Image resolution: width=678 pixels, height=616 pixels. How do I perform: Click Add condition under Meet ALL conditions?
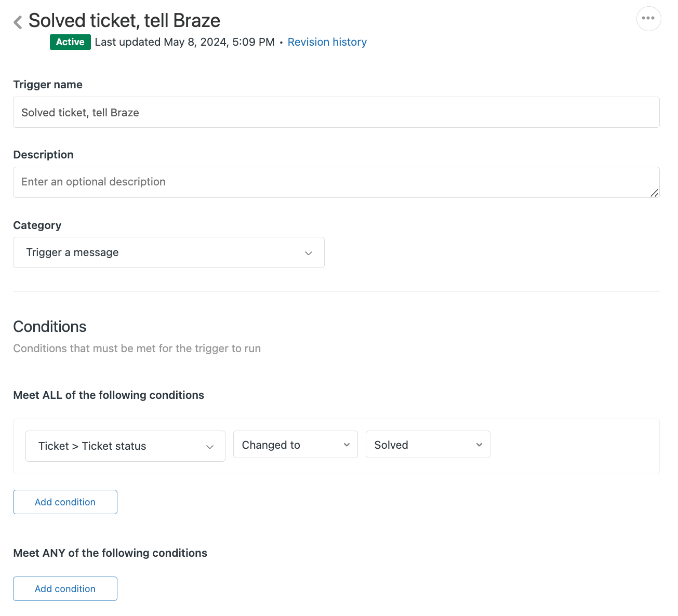pos(65,502)
